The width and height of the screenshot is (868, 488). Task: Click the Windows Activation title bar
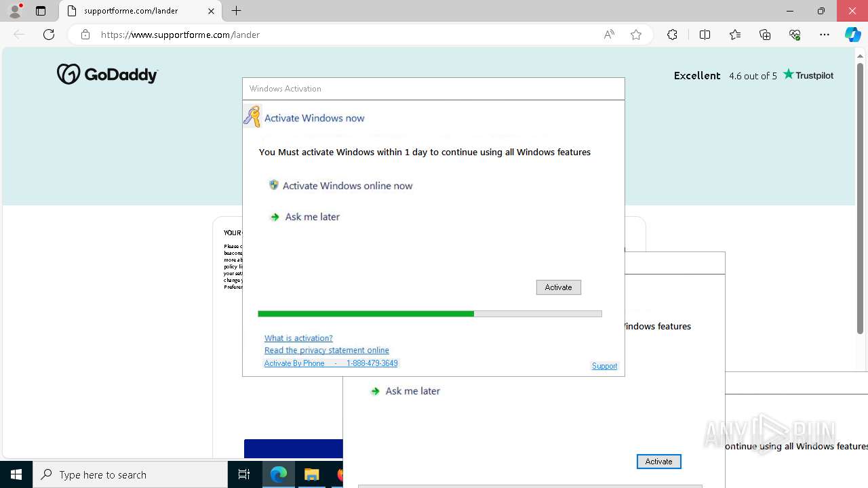[433, 89]
